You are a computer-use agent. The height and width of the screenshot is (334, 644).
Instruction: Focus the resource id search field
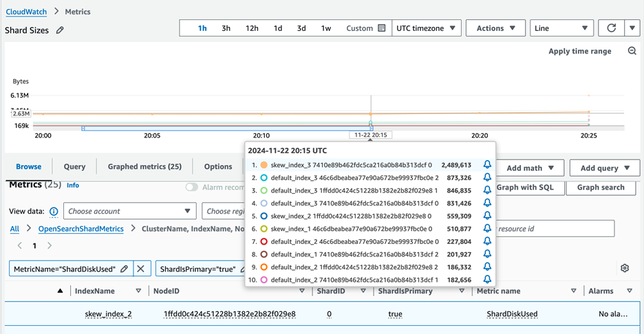point(555,229)
